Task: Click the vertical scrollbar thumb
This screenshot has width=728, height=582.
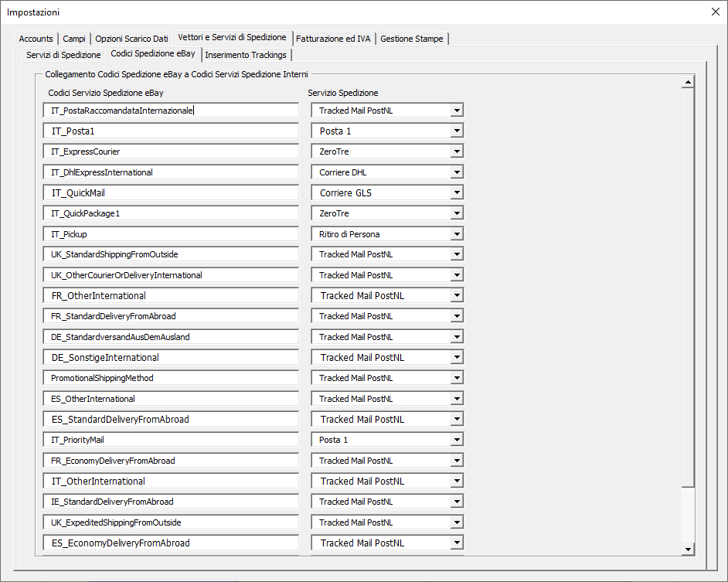Action: click(688, 288)
